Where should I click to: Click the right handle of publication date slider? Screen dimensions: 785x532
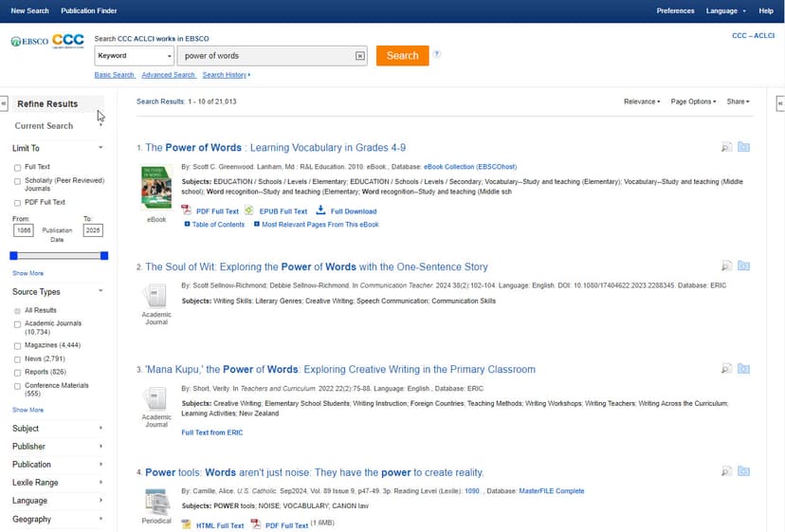point(104,256)
